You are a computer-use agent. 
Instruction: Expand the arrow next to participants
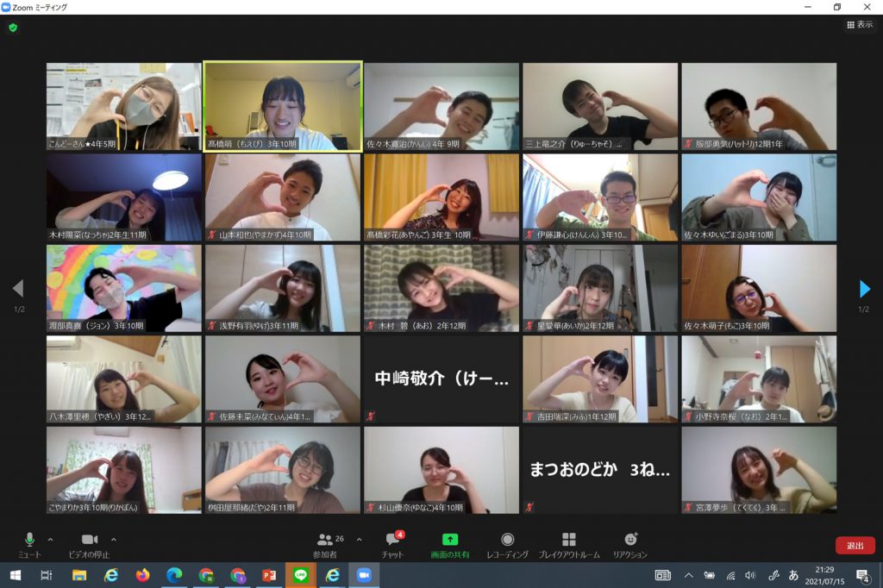pyautogui.click(x=359, y=540)
